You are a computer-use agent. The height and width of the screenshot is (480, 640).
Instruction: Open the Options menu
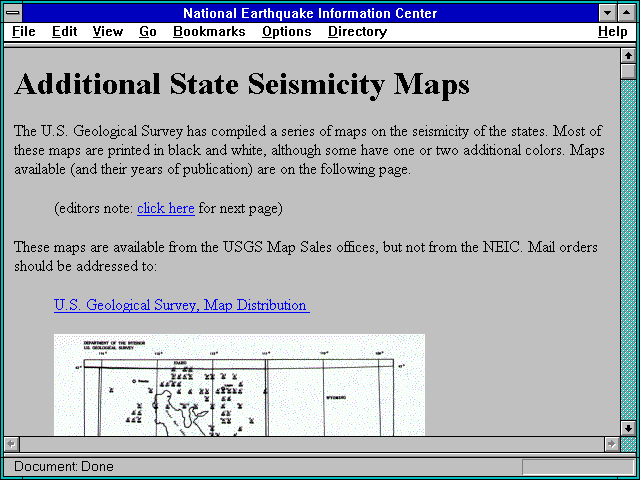287,31
